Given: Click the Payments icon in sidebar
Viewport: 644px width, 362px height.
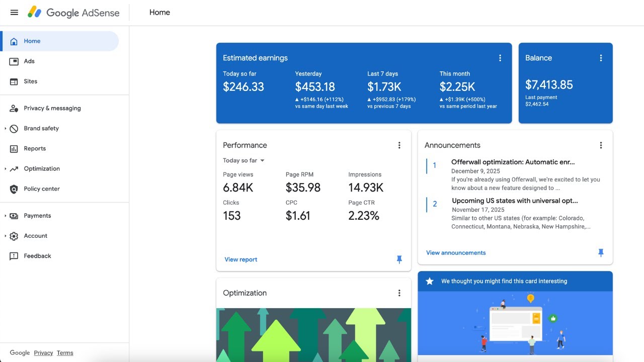Looking at the screenshot, I should 14,216.
